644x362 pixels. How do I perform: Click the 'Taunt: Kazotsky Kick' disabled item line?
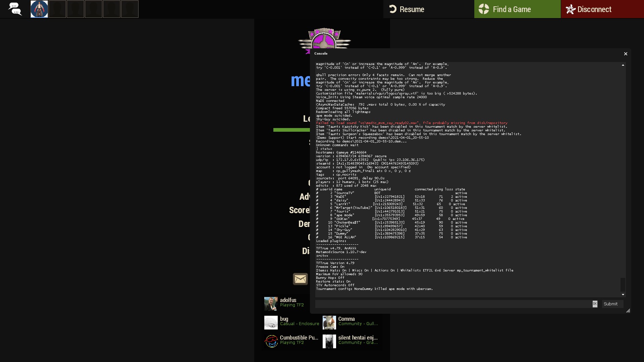pyautogui.click(x=412, y=127)
